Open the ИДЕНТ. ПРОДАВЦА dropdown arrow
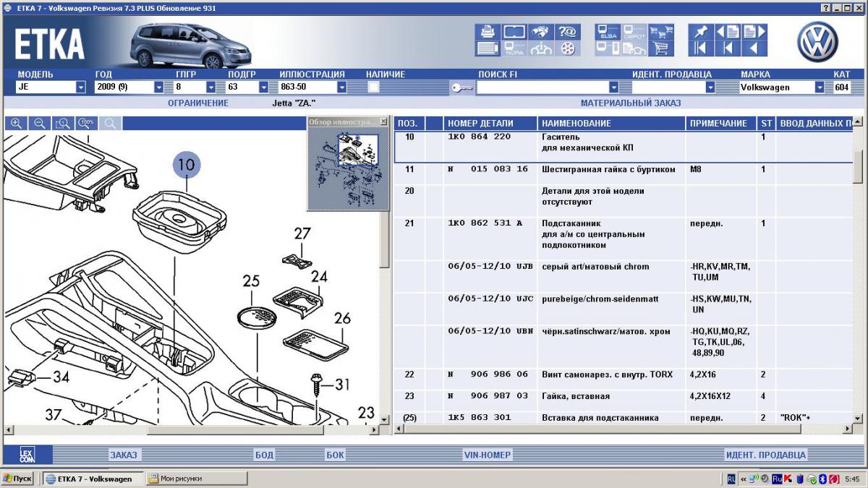 point(710,87)
